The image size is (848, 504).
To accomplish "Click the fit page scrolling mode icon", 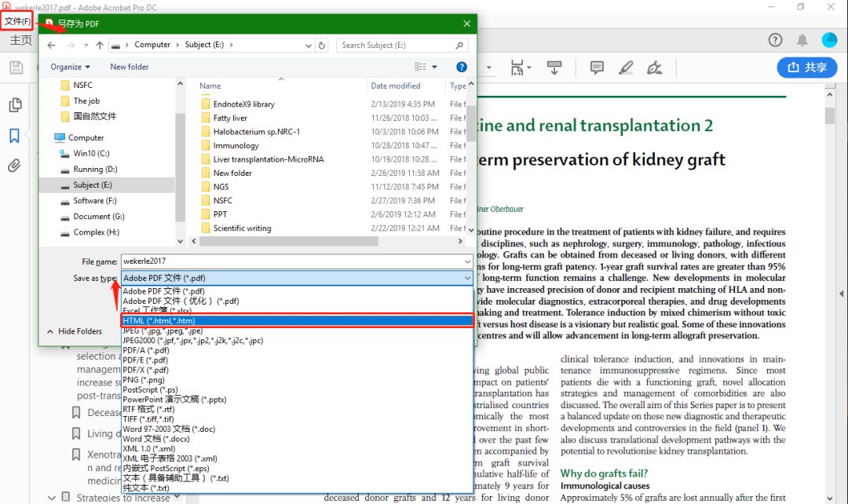I will tap(517, 68).
